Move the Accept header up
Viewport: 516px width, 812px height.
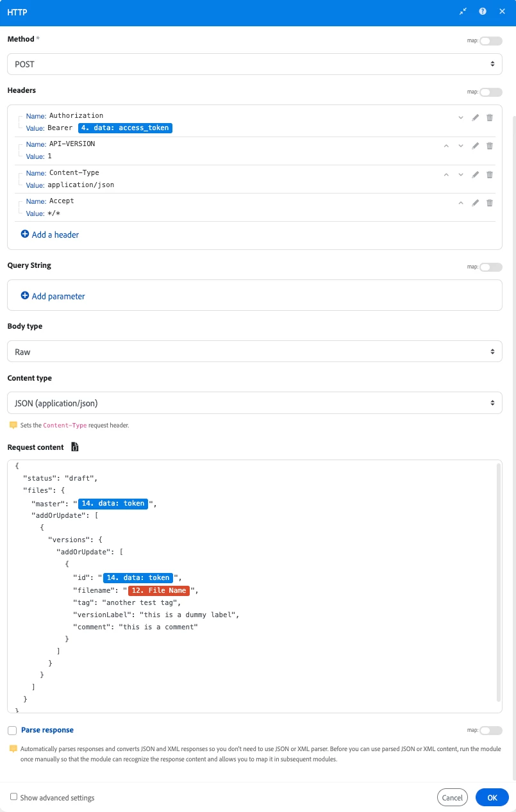click(x=460, y=203)
